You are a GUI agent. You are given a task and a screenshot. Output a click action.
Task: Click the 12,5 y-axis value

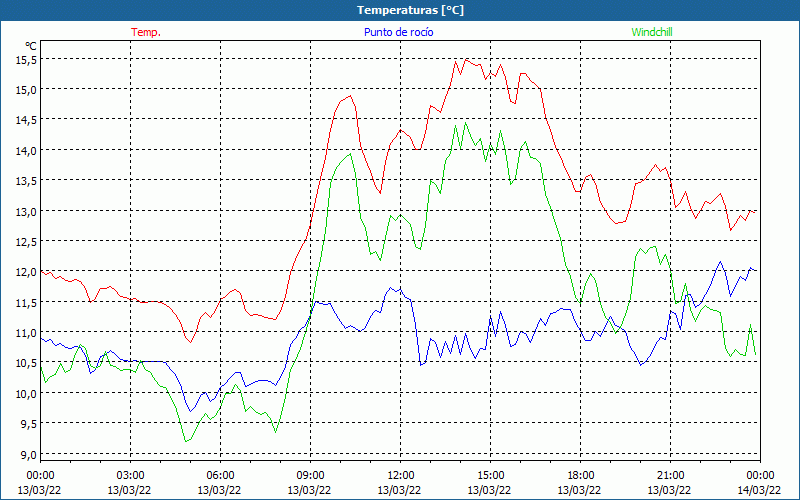pyautogui.click(x=27, y=242)
